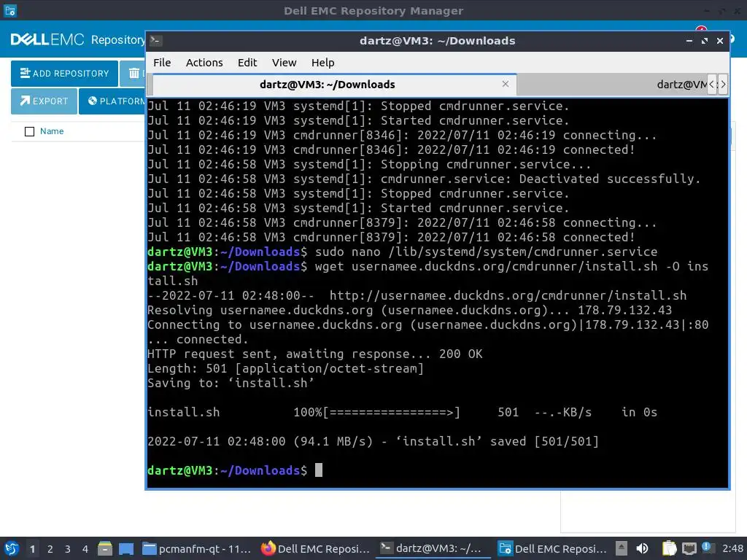Switch to Dell EMC Repository Manager taskbar entry

point(553,548)
